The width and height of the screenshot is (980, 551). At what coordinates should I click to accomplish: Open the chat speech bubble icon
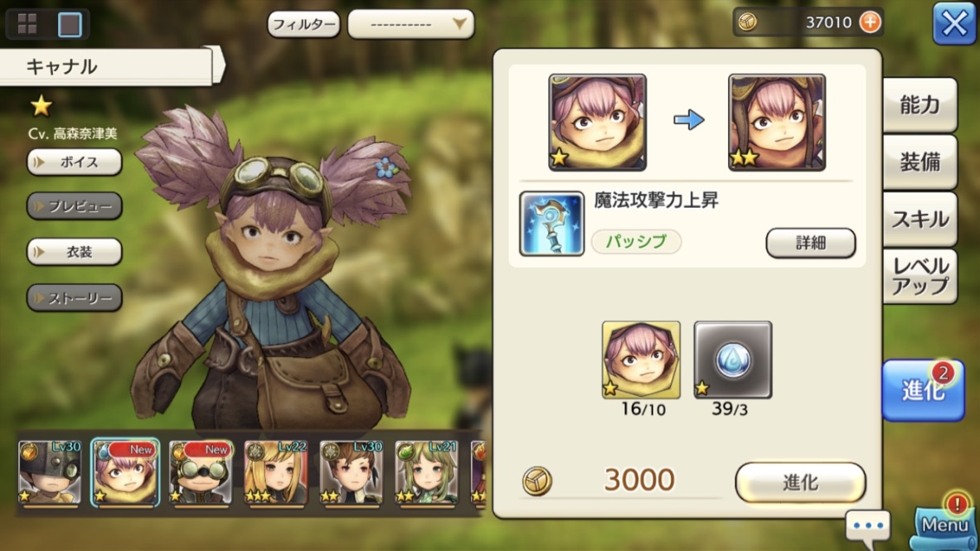pyautogui.click(x=867, y=525)
